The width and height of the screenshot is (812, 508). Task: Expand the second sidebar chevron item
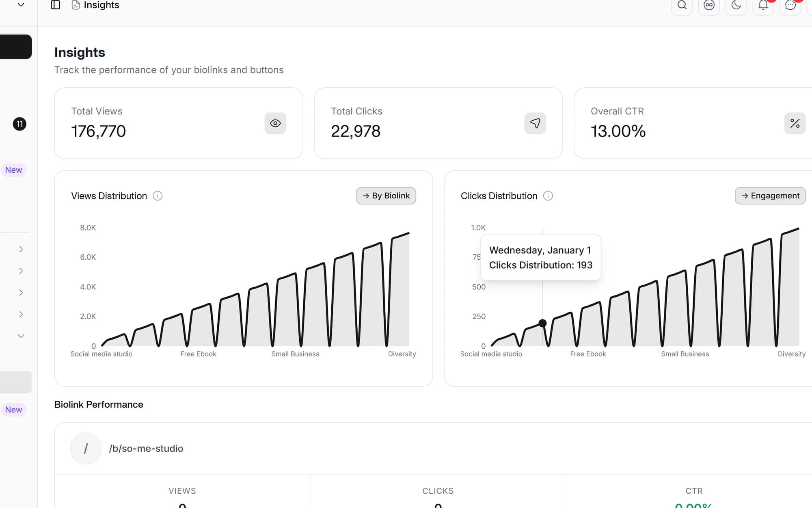tap(21, 271)
